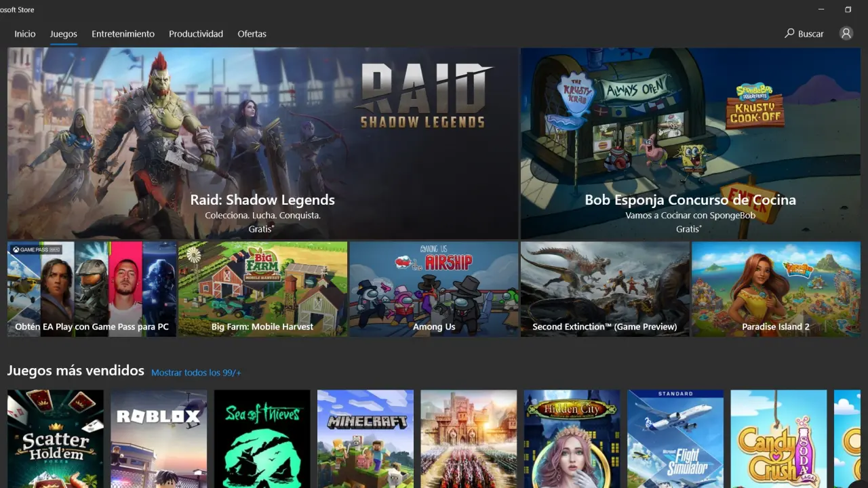Open Bob Esponja Concurso de Cocina banner
The width and height of the screenshot is (868, 488).
pyautogui.click(x=690, y=143)
